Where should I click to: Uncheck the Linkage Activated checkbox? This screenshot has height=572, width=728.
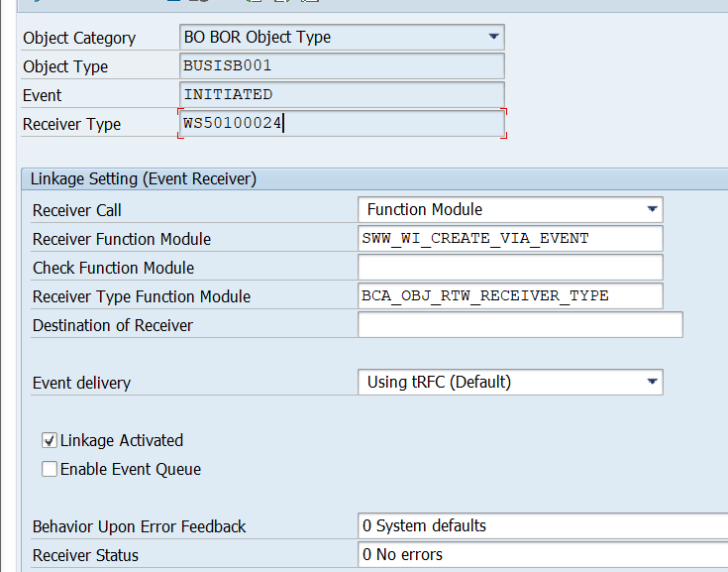coord(50,440)
